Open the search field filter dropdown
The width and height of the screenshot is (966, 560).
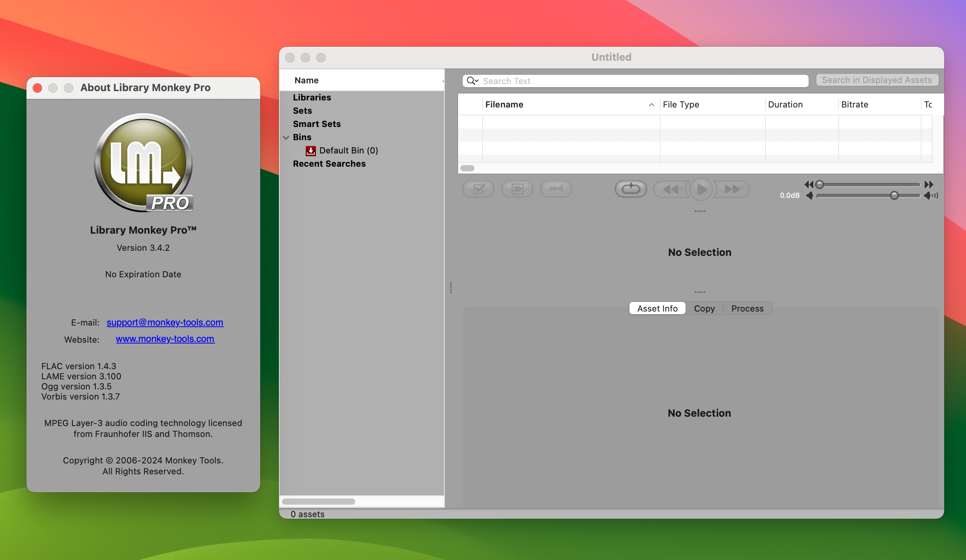pos(472,81)
